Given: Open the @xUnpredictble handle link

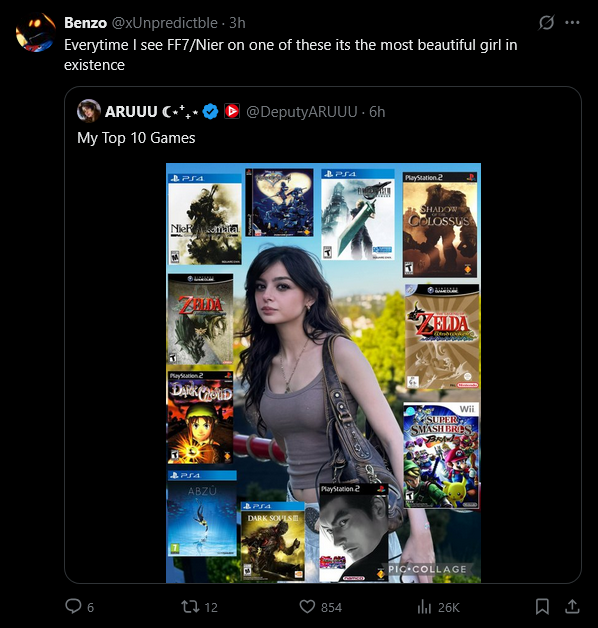Looking at the screenshot, I should click(164, 23).
